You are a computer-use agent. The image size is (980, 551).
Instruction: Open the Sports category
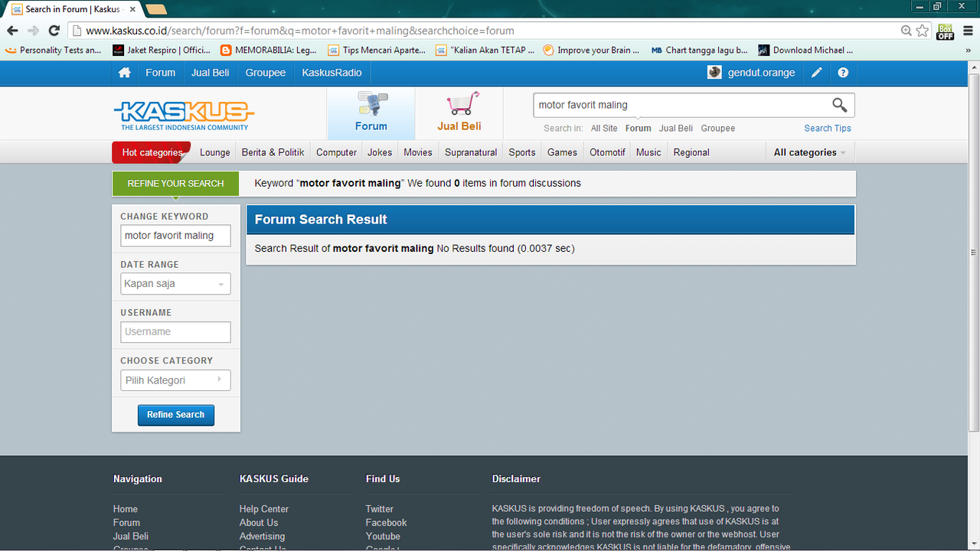tap(522, 152)
